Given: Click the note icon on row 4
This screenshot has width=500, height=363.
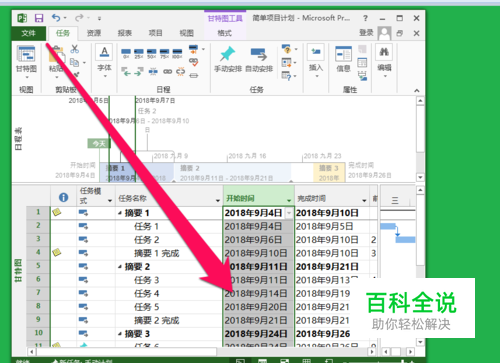Looking at the screenshot, I should pyautogui.click(x=57, y=253).
